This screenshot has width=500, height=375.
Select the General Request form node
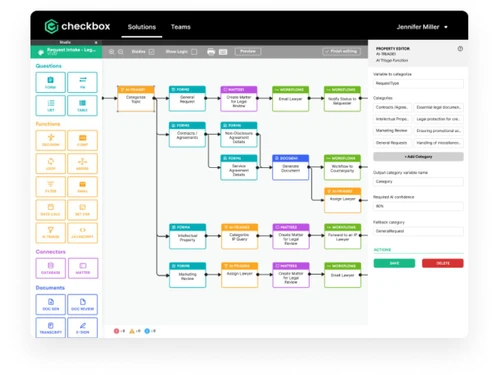187,99
